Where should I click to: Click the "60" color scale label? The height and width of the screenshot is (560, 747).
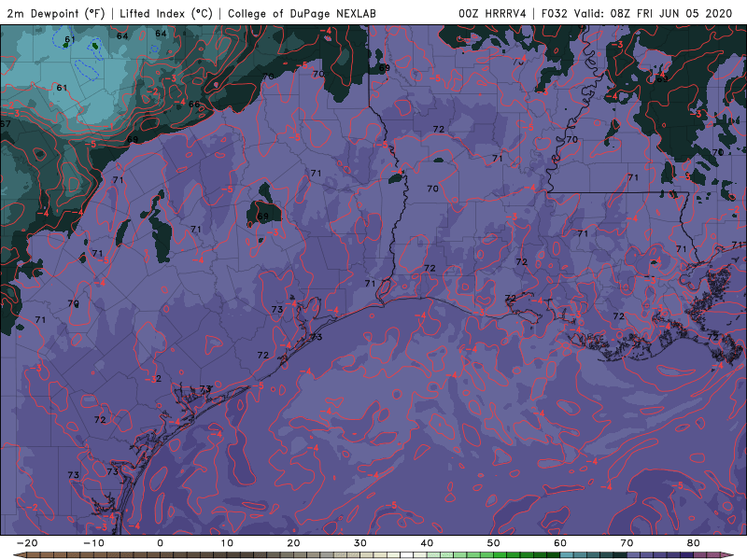point(560,543)
